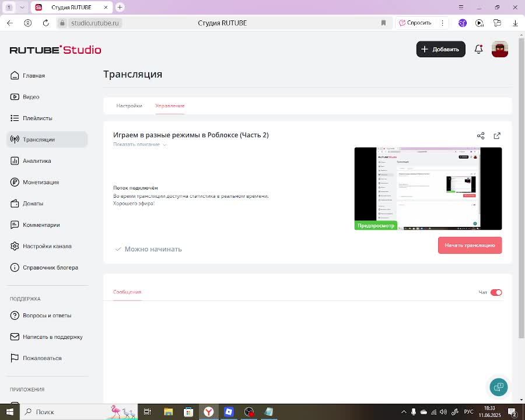Click the Спросить button
Viewport: 525px width, 420px height.
pos(415,23)
